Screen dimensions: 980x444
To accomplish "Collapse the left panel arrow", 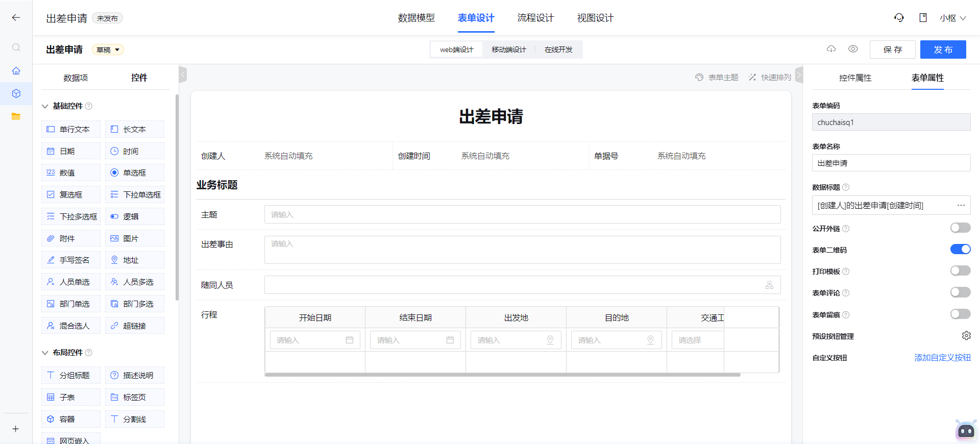I will (183, 75).
